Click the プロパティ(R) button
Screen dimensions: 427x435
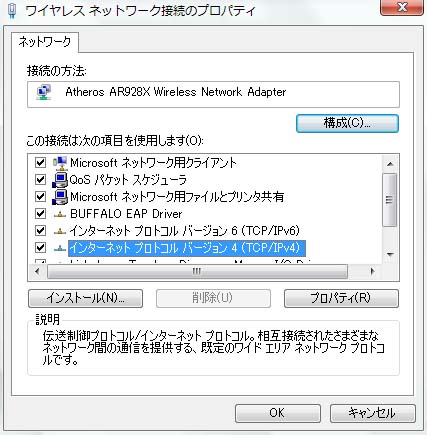(x=341, y=298)
